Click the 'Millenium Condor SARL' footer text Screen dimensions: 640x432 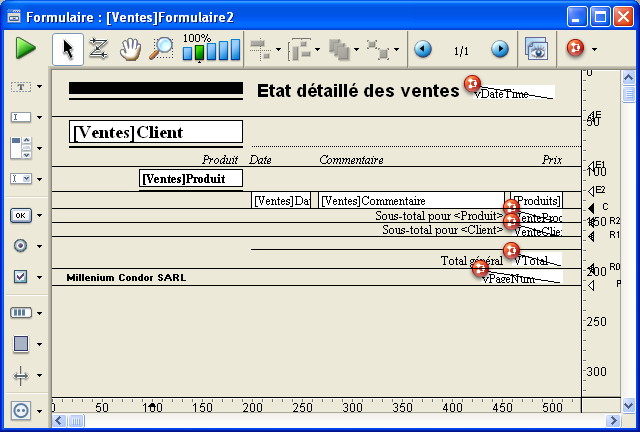pyautogui.click(x=125, y=277)
